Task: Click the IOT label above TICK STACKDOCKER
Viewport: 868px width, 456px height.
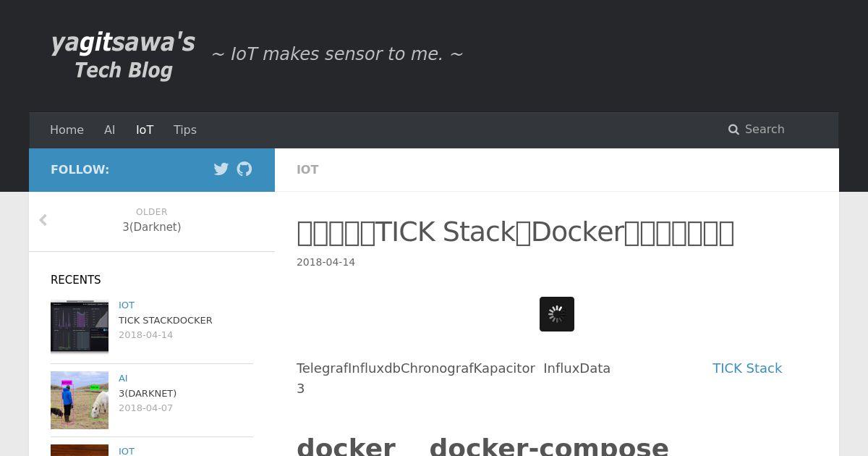Action: (127, 305)
